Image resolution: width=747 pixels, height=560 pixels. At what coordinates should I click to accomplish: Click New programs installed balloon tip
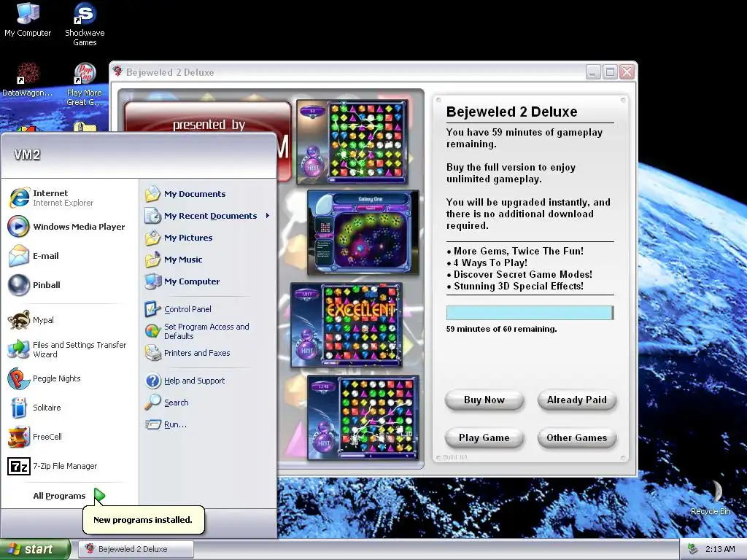(143, 520)
